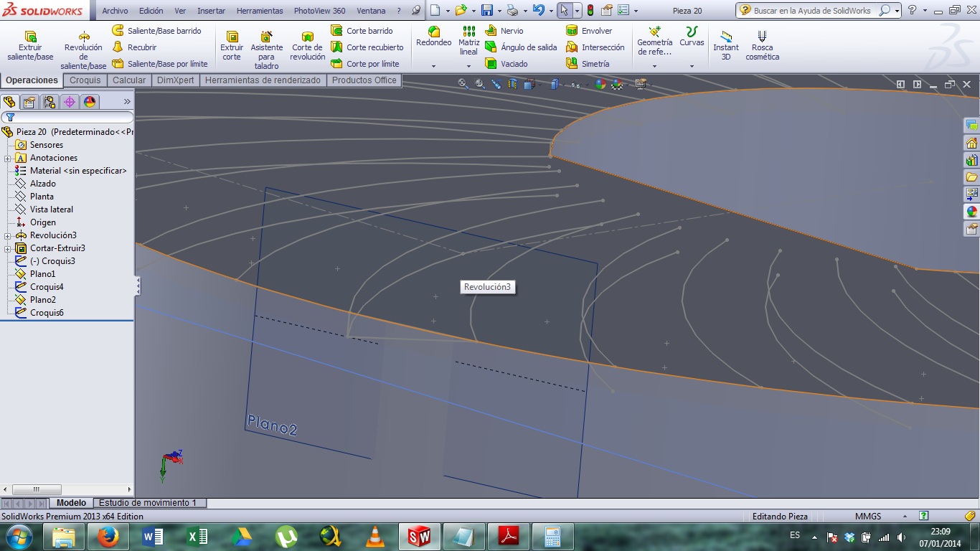Open the Curvas dropdown arrow
Viewport: 980px width, 551px height.
[692, 66]
